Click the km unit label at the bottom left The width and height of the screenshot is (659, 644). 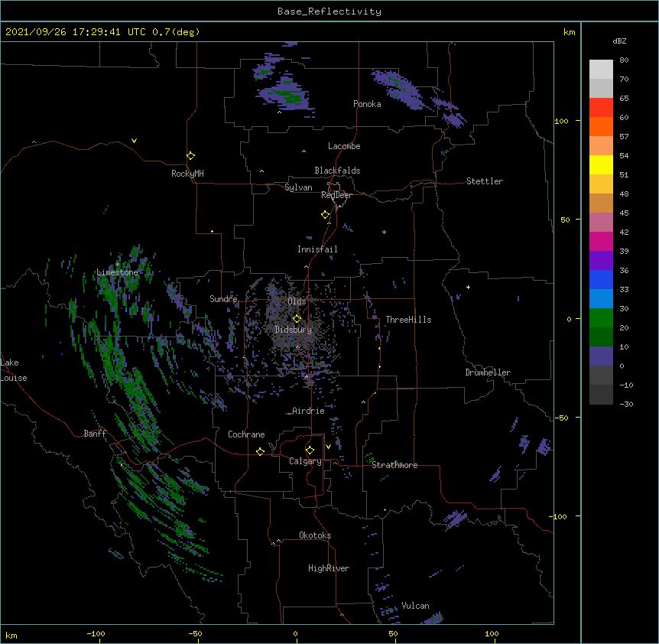[11, 635]
